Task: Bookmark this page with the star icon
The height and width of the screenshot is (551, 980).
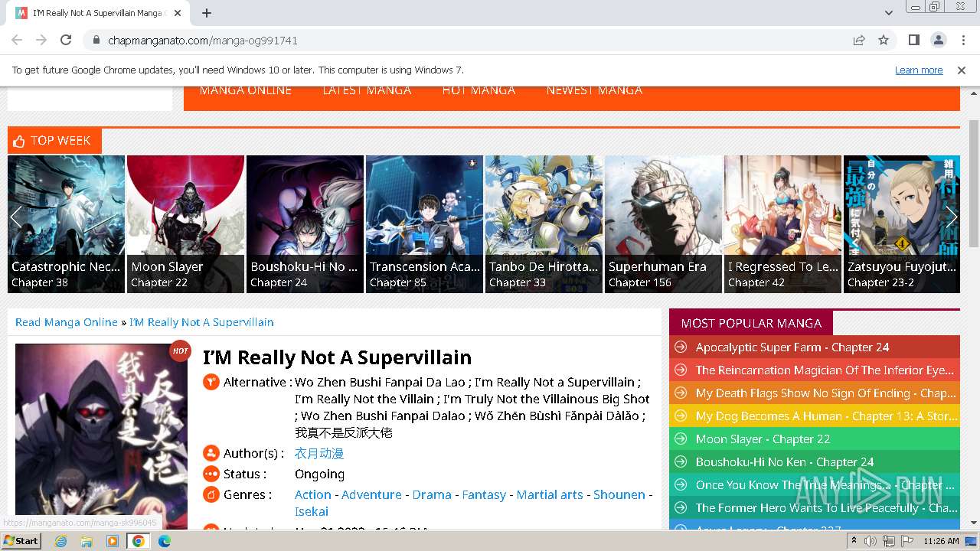Action: point(884,40)
